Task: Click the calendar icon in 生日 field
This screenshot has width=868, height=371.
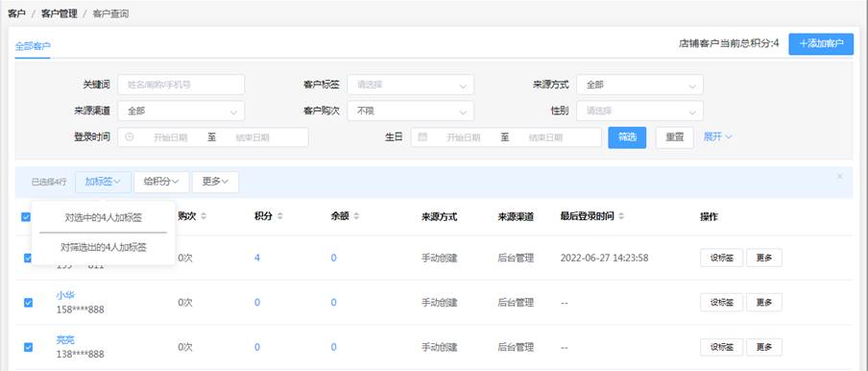Action: [x=422, y=137]
